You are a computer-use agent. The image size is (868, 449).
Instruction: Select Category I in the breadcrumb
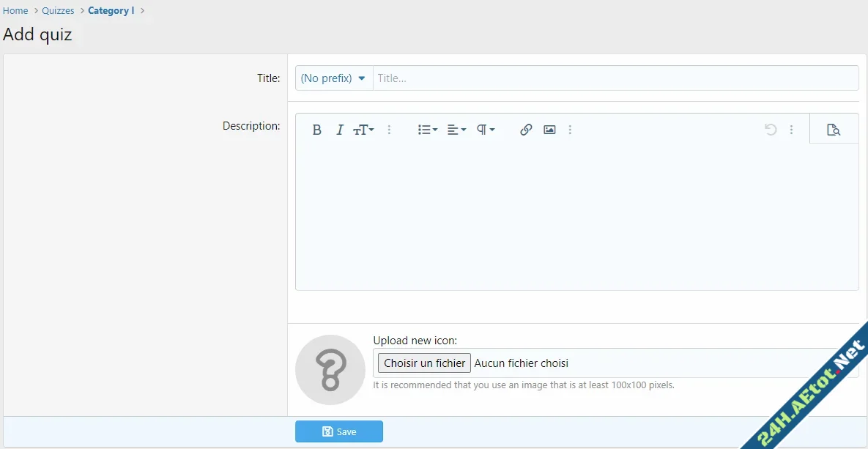coord(111,10)
